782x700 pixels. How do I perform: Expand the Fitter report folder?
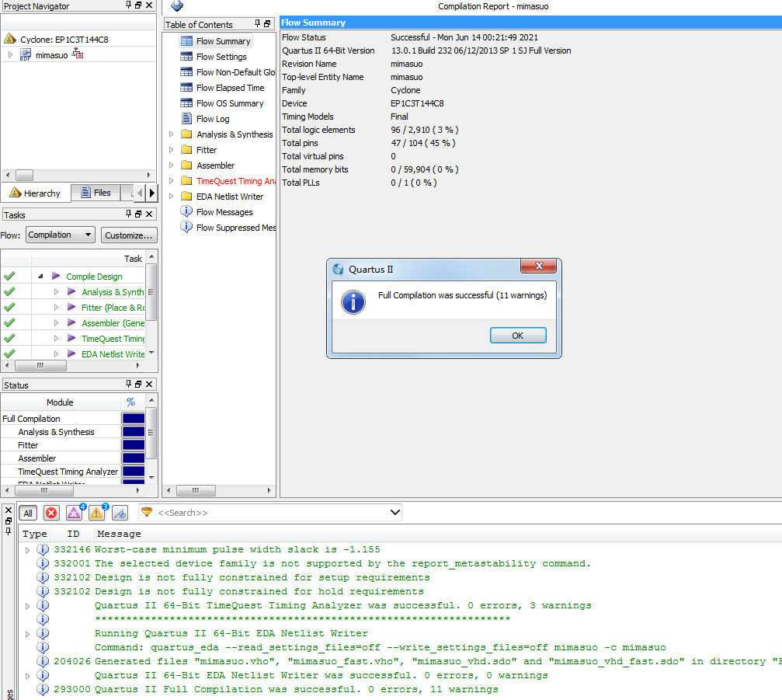coord(172,150)
